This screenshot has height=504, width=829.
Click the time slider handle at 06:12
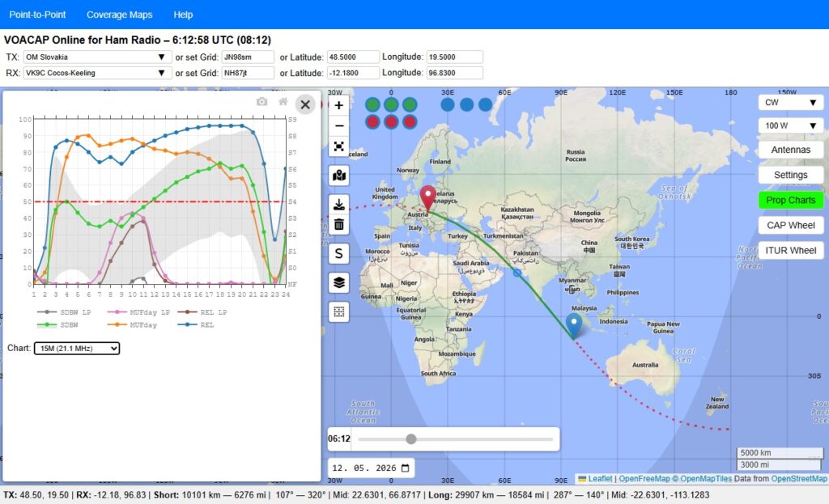pyautogui.click(x=410, y=439)
